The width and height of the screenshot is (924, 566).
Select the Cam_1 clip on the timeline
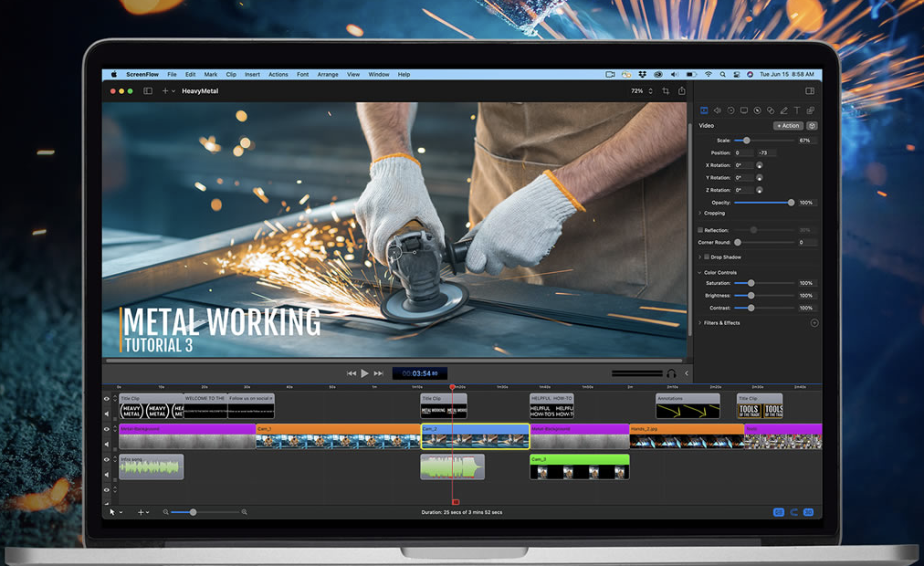pyautogui.click(x=338, y=436)
